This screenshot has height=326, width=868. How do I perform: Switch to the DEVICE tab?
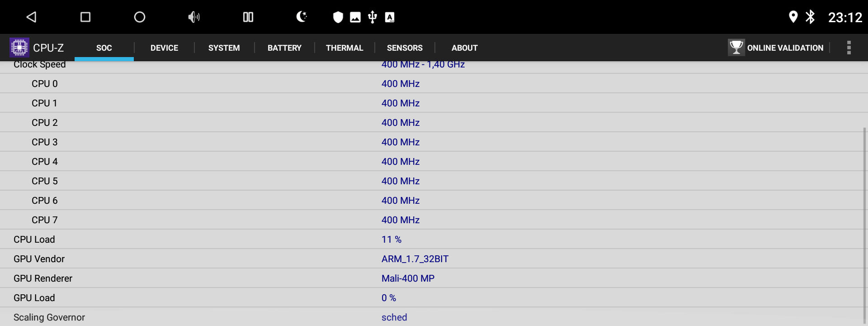[x=164, y=48]
